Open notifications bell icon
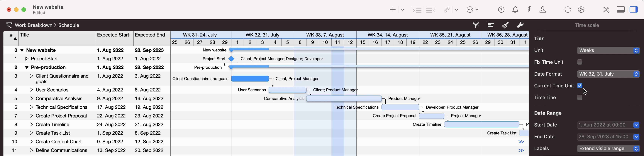This screenshot has height=156, width=644. (x=515, y=10)
